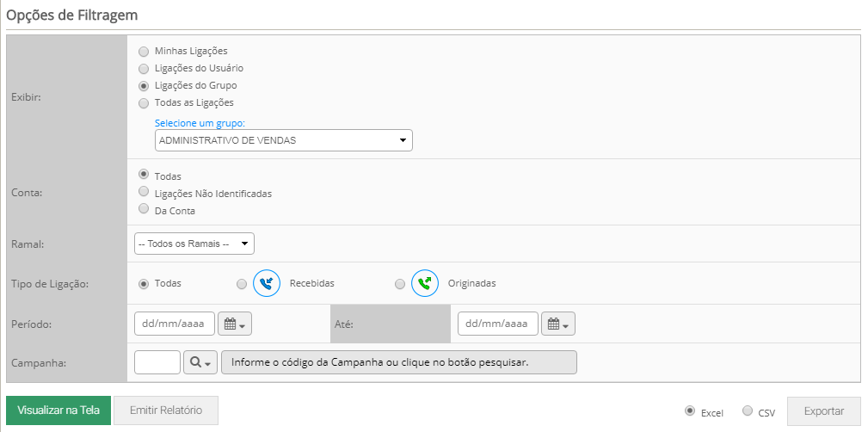Click the Exportar button

824,411
